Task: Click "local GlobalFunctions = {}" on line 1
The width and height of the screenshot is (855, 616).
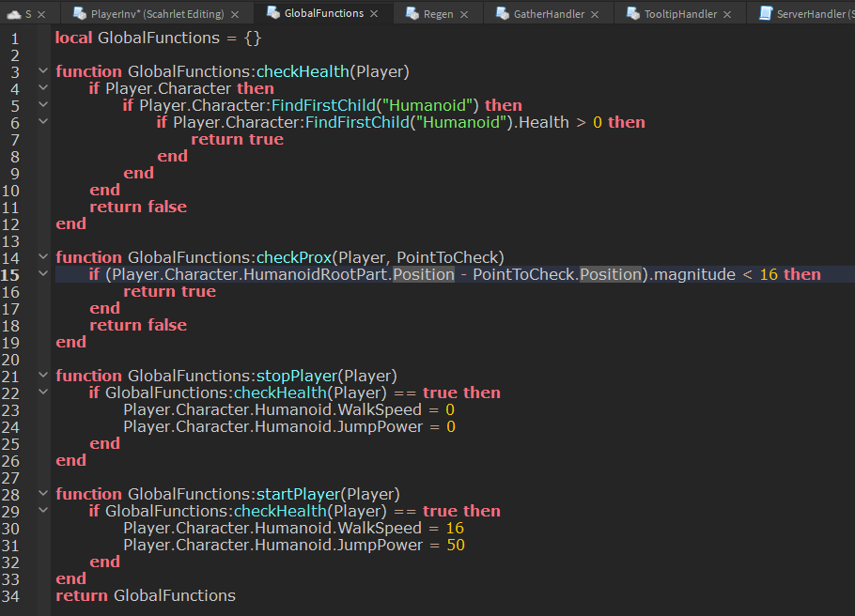Action: (159, 38)
